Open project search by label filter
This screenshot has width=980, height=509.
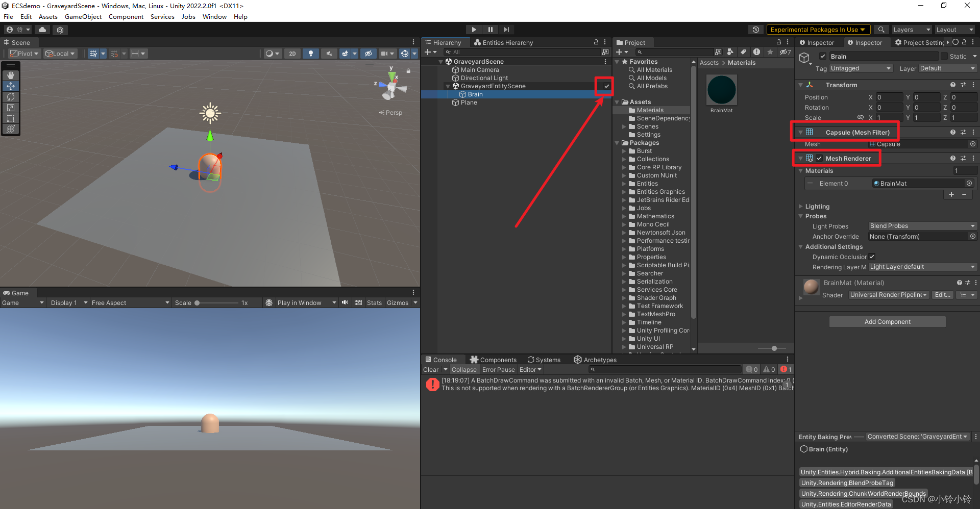point(743,52)
